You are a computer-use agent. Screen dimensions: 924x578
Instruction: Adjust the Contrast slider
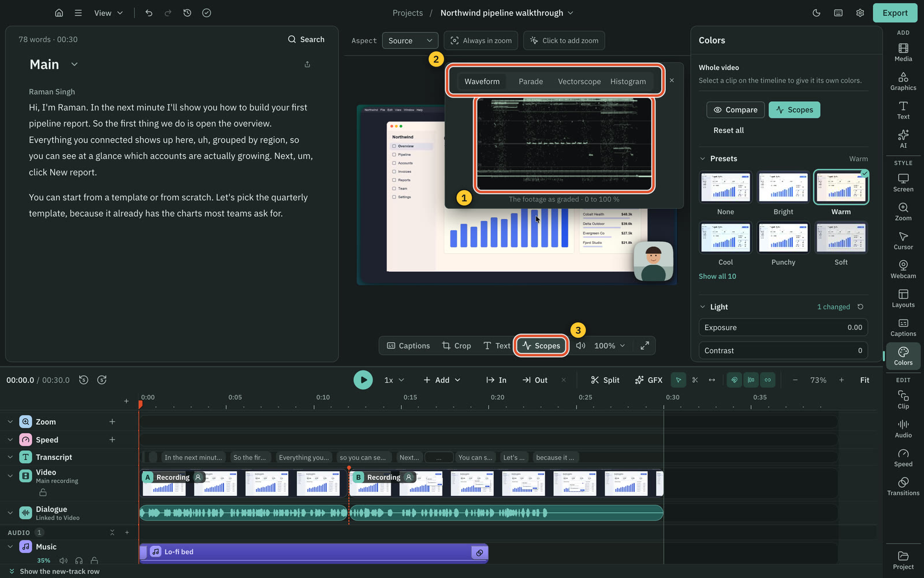click(x=783, y=351)
